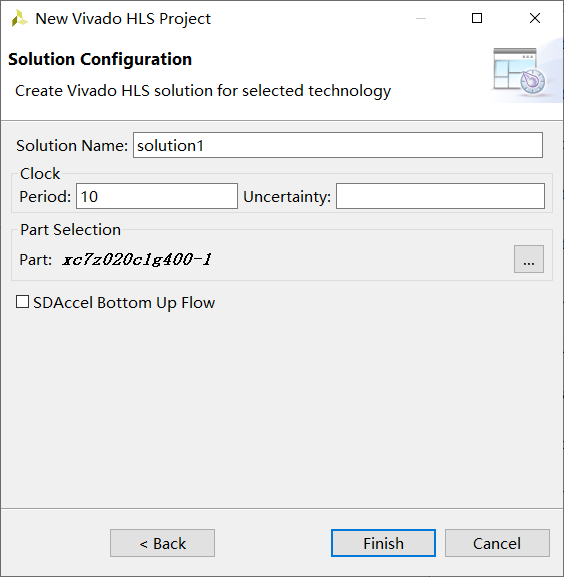Select the clock Uncertainty input box
This screenshot has width=564, height=577.
(440, 196)
